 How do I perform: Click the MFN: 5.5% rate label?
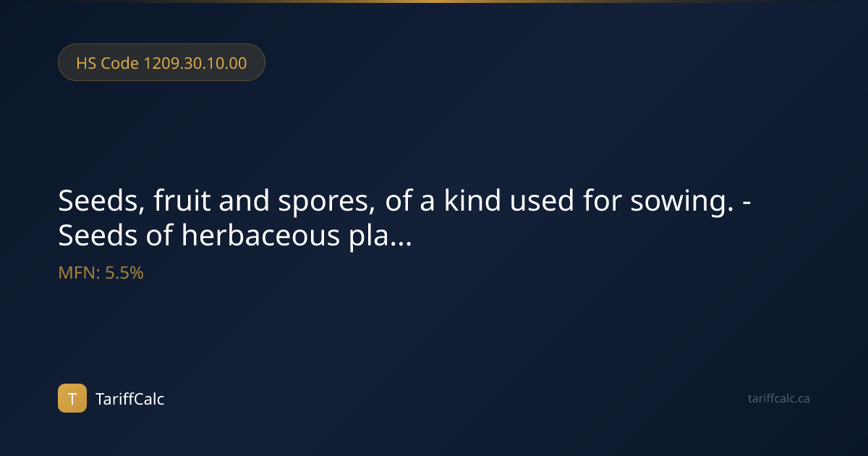point(101,273)
